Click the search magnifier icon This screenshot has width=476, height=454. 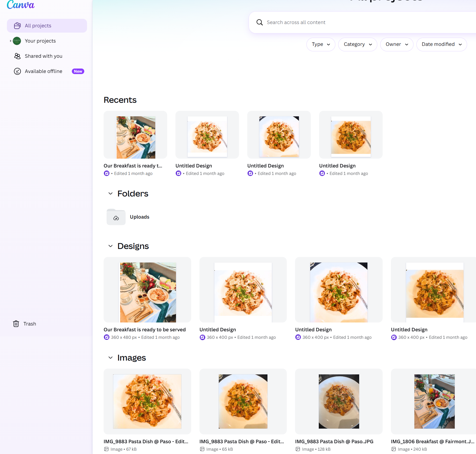pyautogui.click(x=259, y=22)
